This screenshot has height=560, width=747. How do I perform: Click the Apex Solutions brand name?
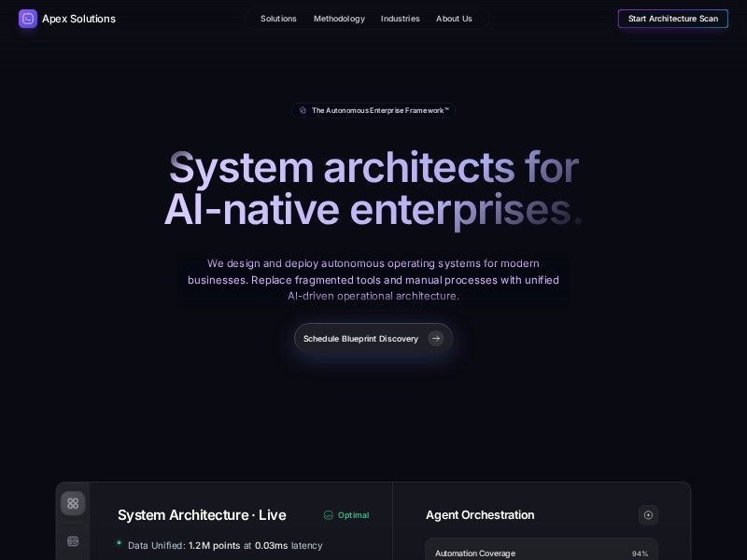[x=78, y=19]
